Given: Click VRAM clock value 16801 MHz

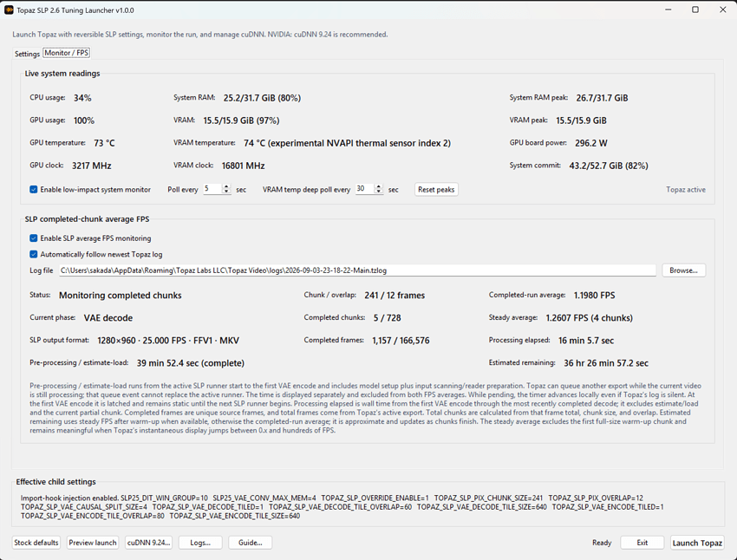Looking at the screenshot, I should (x=243, y=166).
